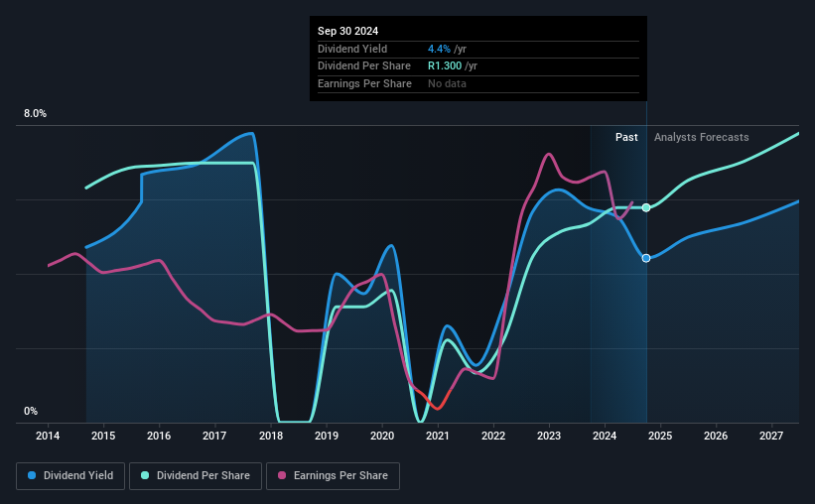Viewport: 815px width, 504px height.
Task: Toggle the Earnings Per Share legend series
Action: 333,476
